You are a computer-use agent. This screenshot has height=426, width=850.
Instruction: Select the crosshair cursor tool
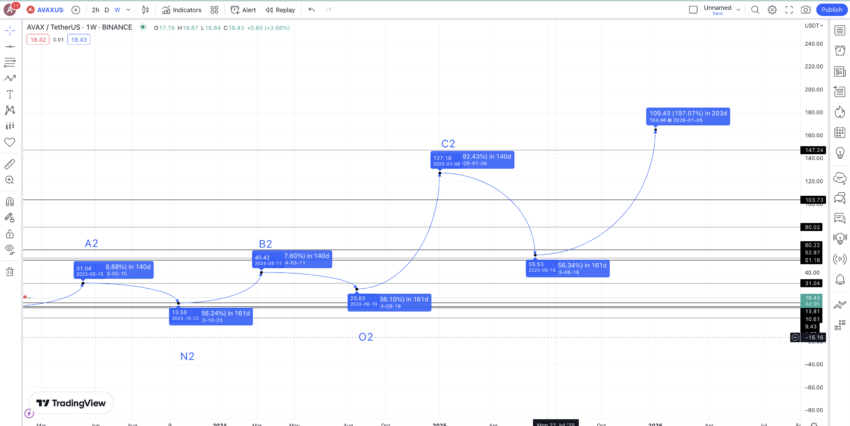coord(9,30)
